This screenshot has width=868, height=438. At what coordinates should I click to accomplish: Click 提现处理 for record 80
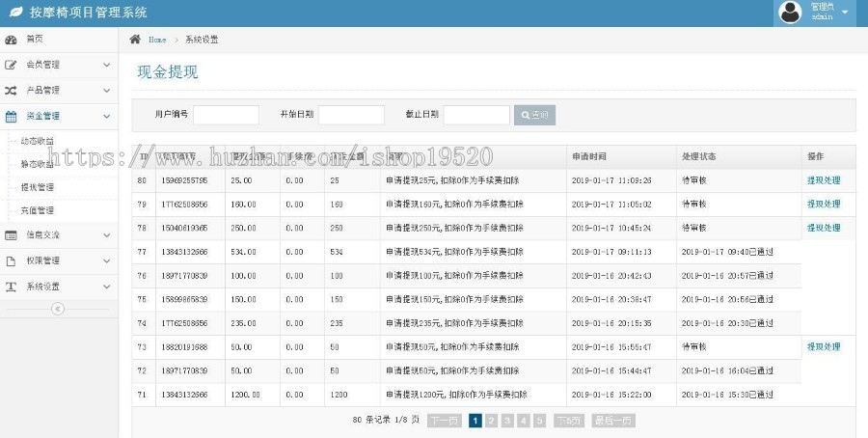tap(824, 180)
